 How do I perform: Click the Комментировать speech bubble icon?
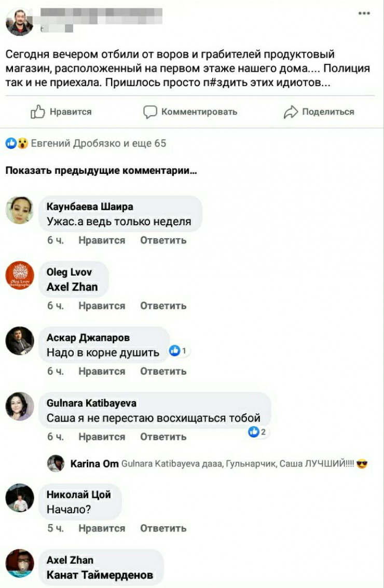150,112
